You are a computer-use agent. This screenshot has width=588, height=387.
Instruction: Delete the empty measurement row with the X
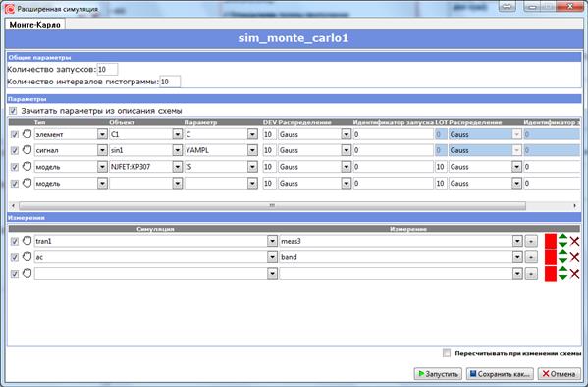(575, 274)
